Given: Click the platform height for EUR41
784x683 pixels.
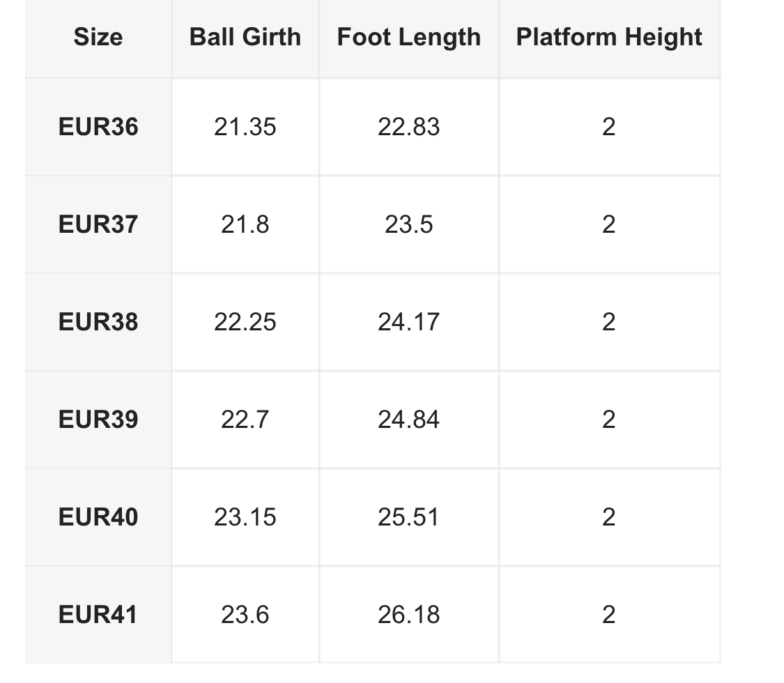Looking at the screenshot, I should 609,615.
